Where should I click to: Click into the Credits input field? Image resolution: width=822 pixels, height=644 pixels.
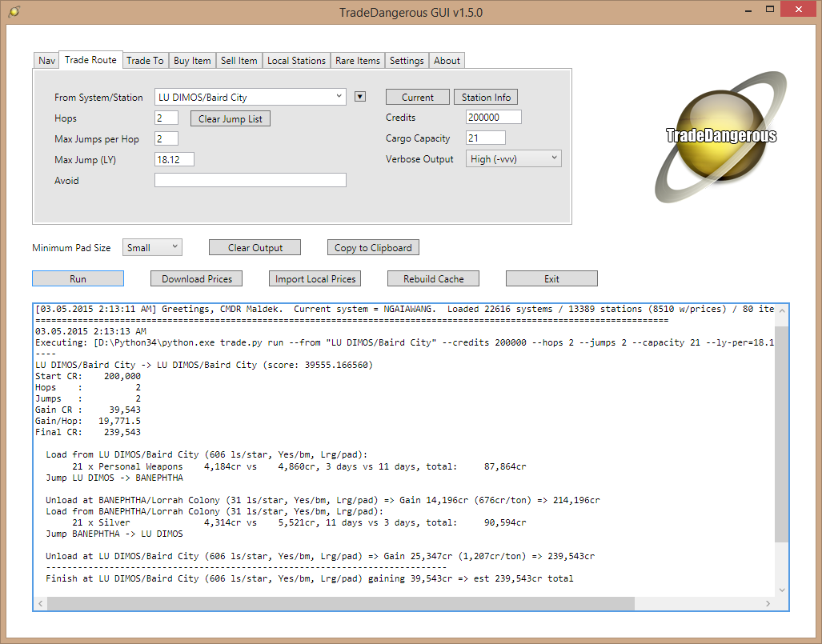[x=493, y=118]
